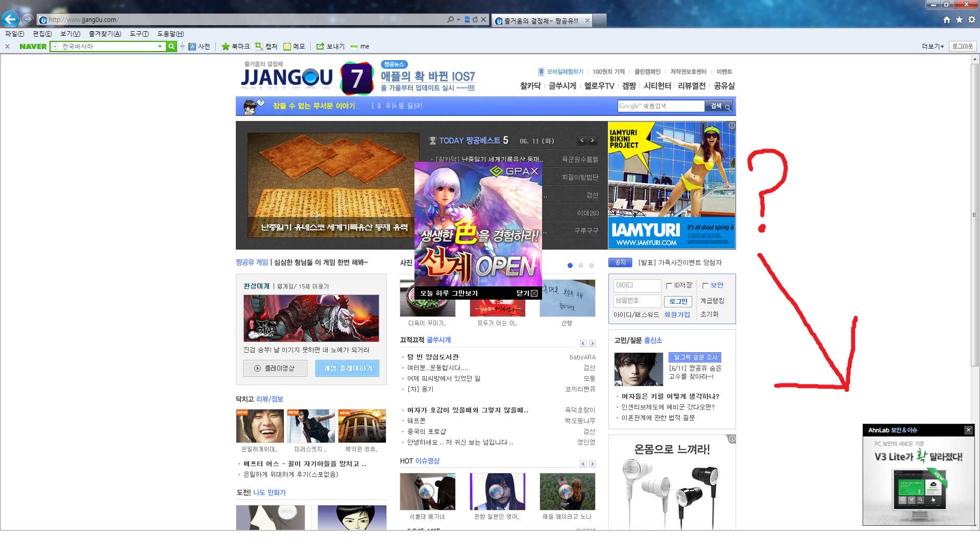Stop loading with the address bar X
This screenshot has height=559, width=980.
[x=483, y=19]
